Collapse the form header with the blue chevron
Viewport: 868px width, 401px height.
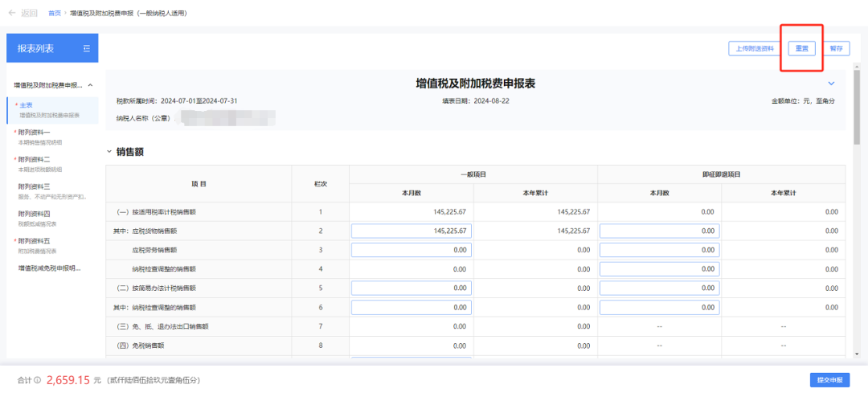click(831, 84)
